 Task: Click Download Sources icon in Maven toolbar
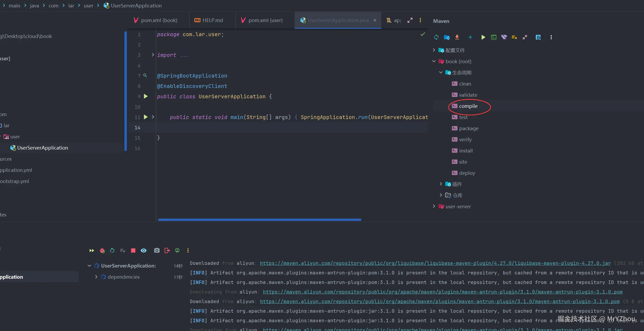tap(457, 37)
